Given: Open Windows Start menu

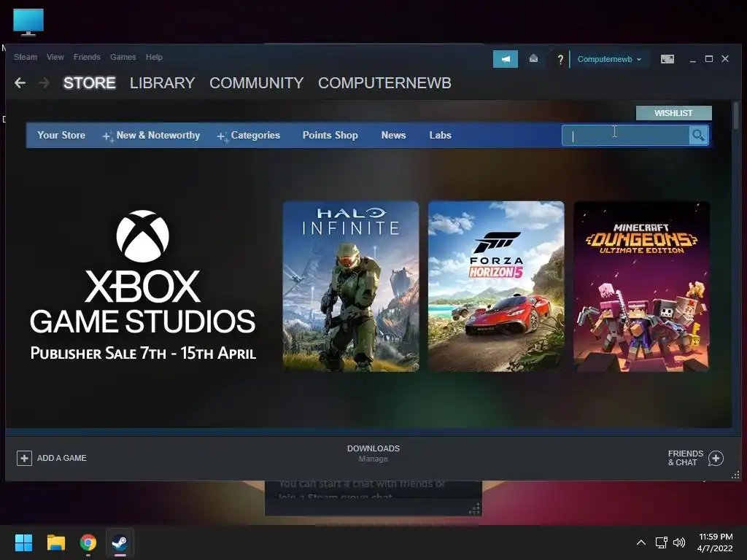Looking at the screenshot, I should click(23, 542).
